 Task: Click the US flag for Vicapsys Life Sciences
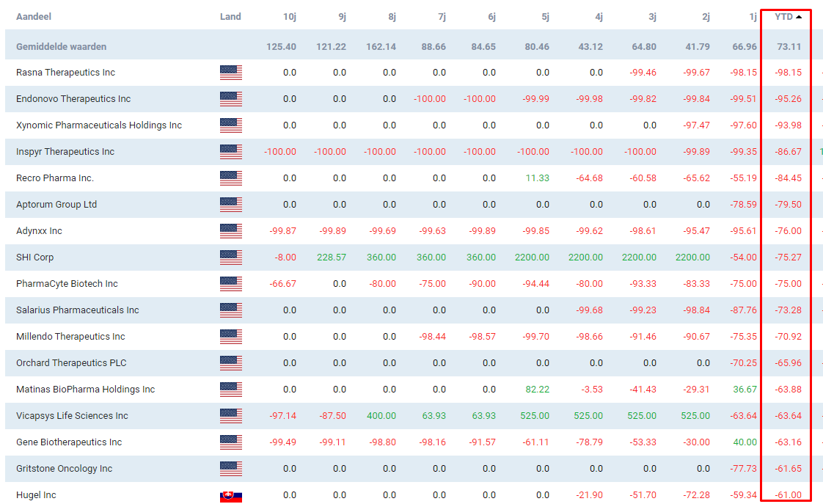pyautogui.click(x=231, y=416)
